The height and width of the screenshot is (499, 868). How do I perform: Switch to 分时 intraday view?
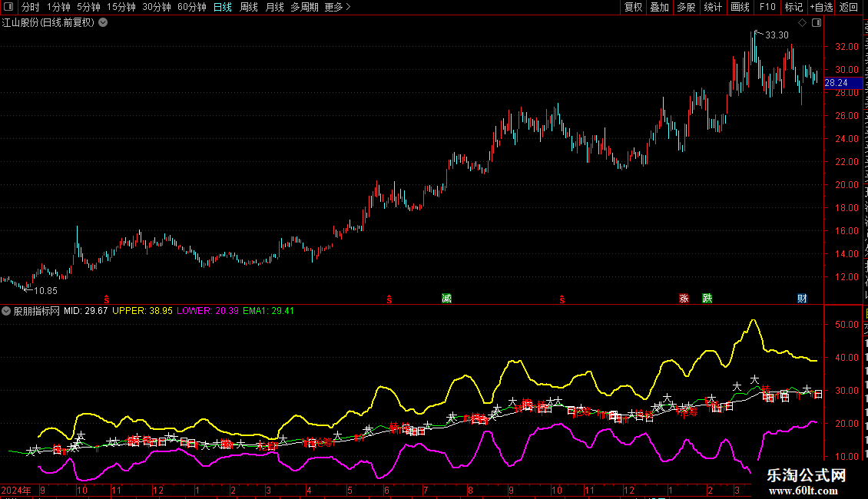31,7
